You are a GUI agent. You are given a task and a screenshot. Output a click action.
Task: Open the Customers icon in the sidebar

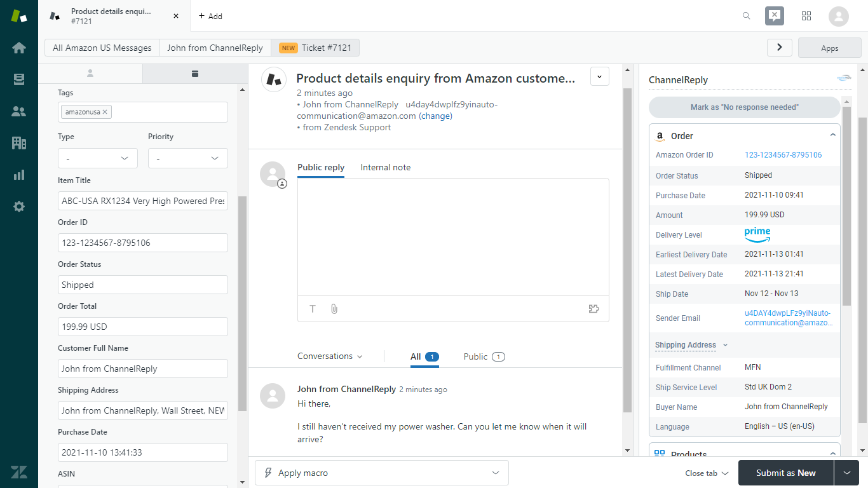(19, 111)
